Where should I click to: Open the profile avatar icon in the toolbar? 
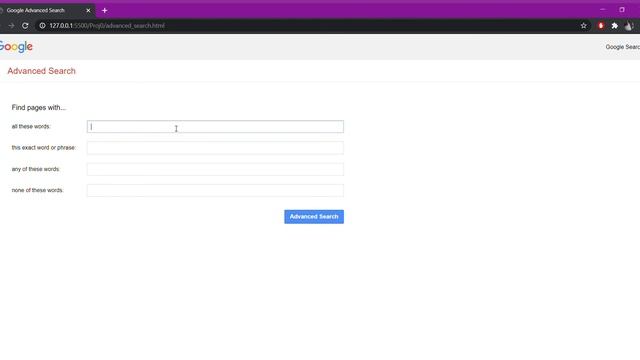pos(629,26)
